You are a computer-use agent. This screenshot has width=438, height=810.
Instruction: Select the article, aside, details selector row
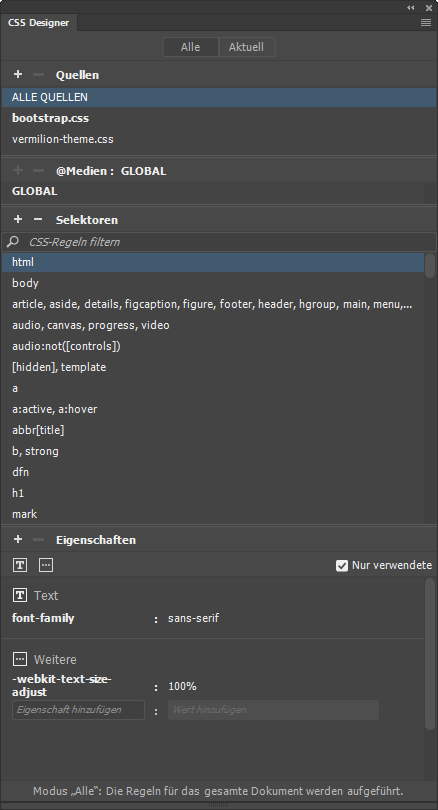[x=213, y=304]
